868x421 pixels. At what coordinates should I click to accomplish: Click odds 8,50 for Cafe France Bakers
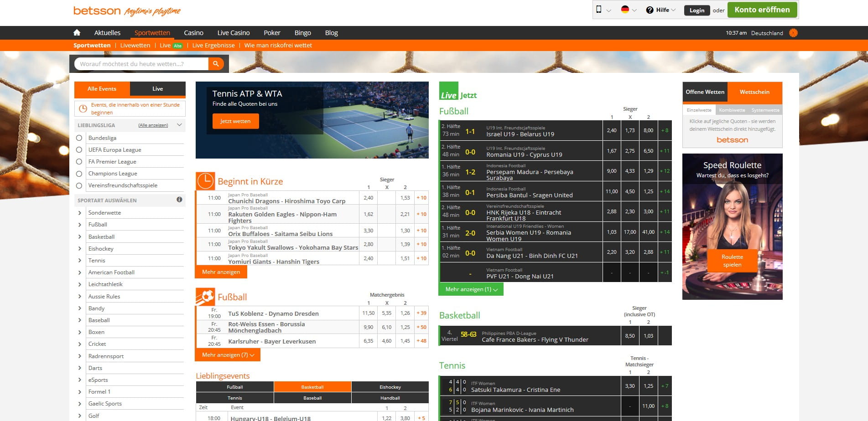click(x=630, y=336)
